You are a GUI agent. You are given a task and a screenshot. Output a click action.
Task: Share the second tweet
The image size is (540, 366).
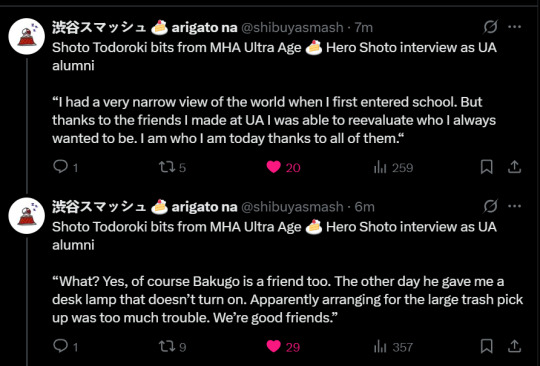[514, 346]
